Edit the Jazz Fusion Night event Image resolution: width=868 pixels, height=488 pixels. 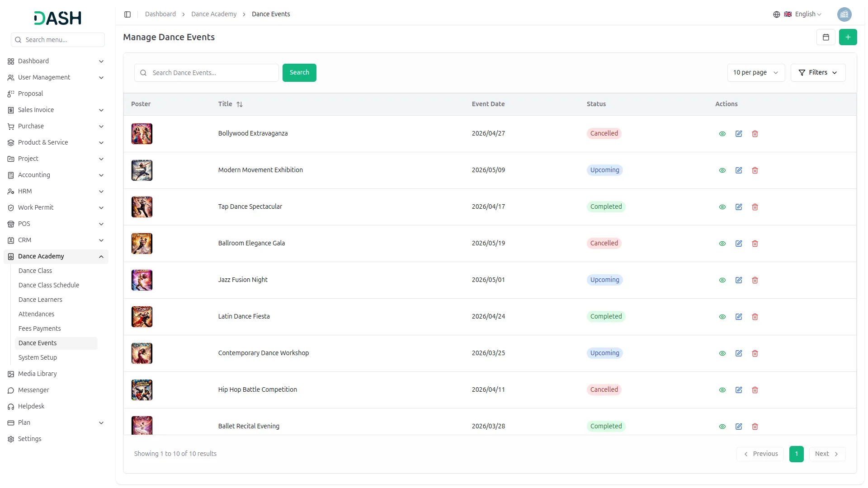[739, 280]
